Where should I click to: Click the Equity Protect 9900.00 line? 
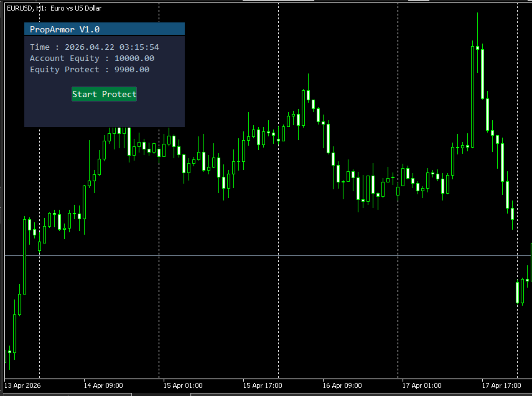(x=90, y=69)
